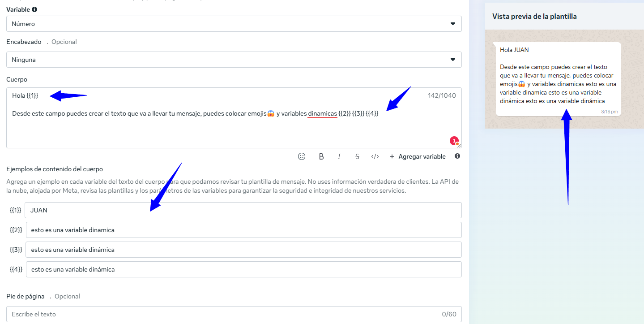Click the red grammar error badge
Screen dimensions: 644x324
454,141
